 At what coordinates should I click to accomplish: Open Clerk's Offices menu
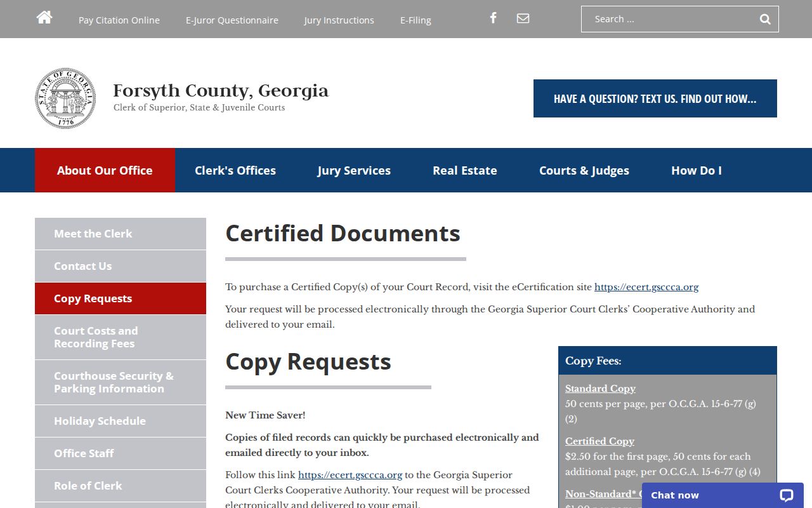tap(235, 170)
